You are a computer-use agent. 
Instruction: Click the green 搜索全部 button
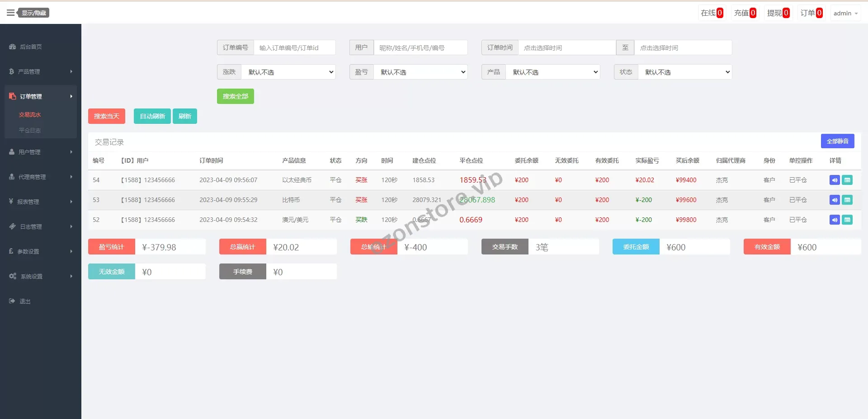click(235, 96)
